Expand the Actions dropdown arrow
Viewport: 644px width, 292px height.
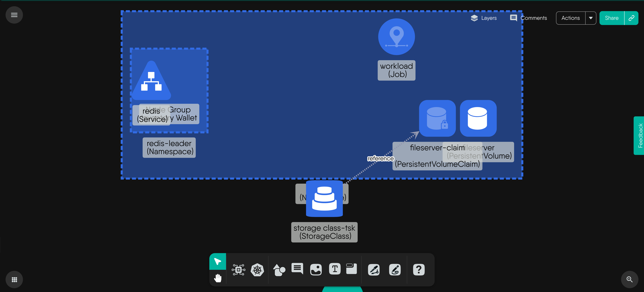591,18
